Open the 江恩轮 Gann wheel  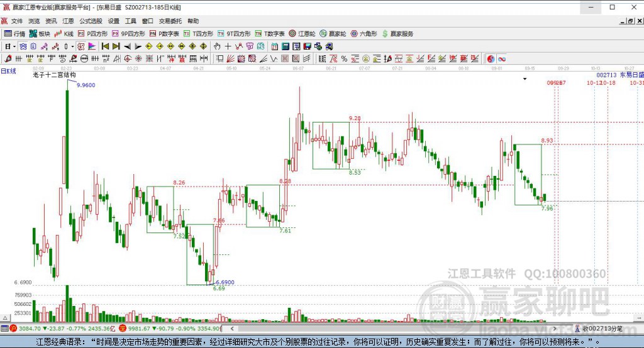click(303, 34)
